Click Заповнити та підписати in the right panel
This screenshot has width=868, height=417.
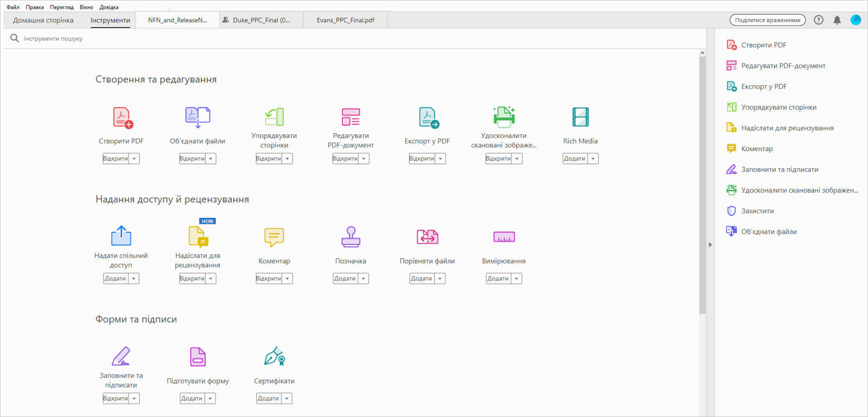(x=780, y=169)
